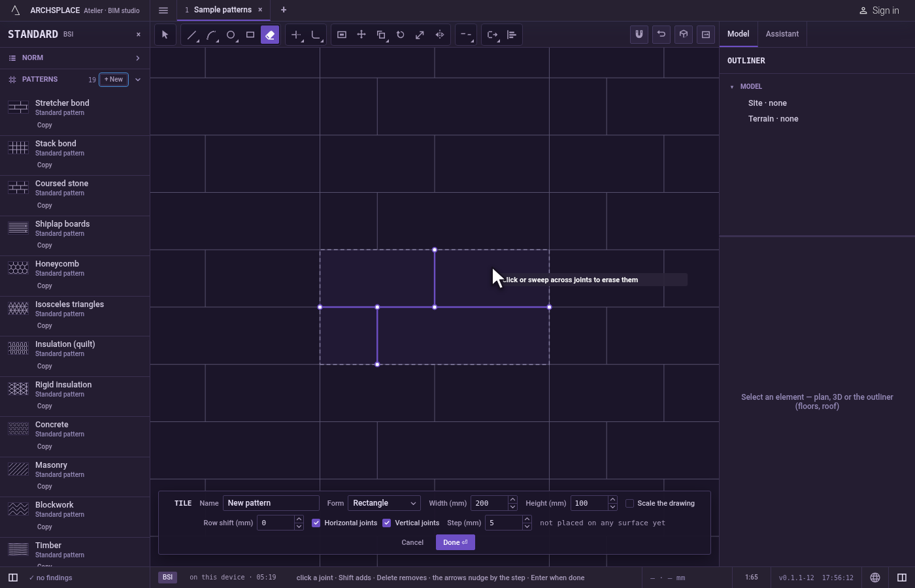Image resolution: width=915 pixels, height=588 pixels.
Task: Choose the Fillet corner tool
Action: click(x=316, y=35)
